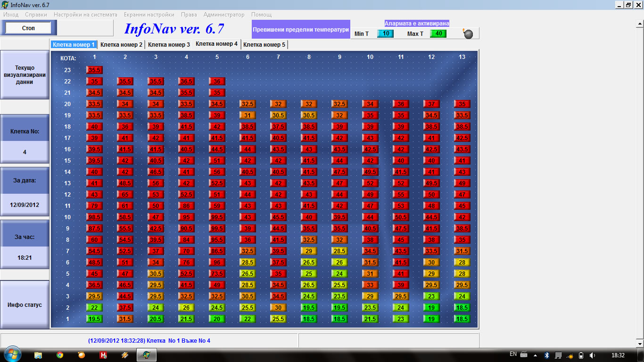Screen dimensions: 644x362
Task: Click the scrollbar up arrow at right
Action: pos(640,23)
